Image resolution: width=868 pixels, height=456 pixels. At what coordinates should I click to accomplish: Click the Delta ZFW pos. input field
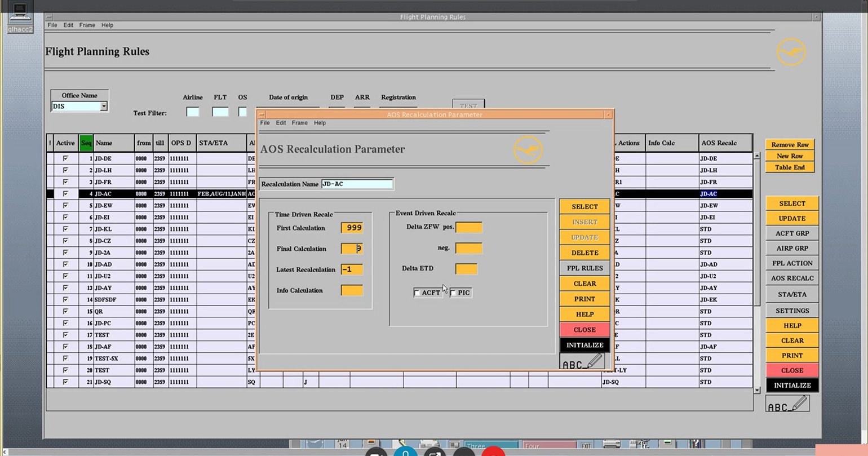click(469, 227)
